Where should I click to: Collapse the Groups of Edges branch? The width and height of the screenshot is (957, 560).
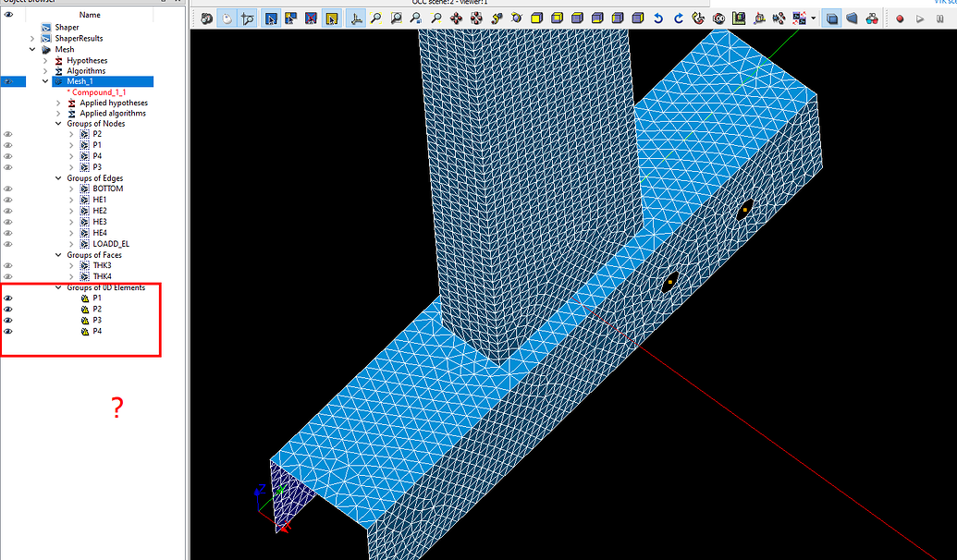(x=58, y=178)
